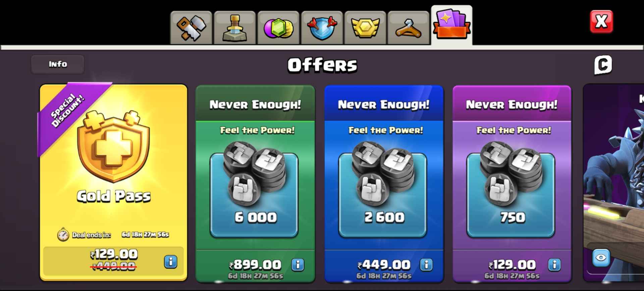This screenshot has width=644, height=291.
Task: Show info for the ₹129.00 ore offer
Action: 554,265
